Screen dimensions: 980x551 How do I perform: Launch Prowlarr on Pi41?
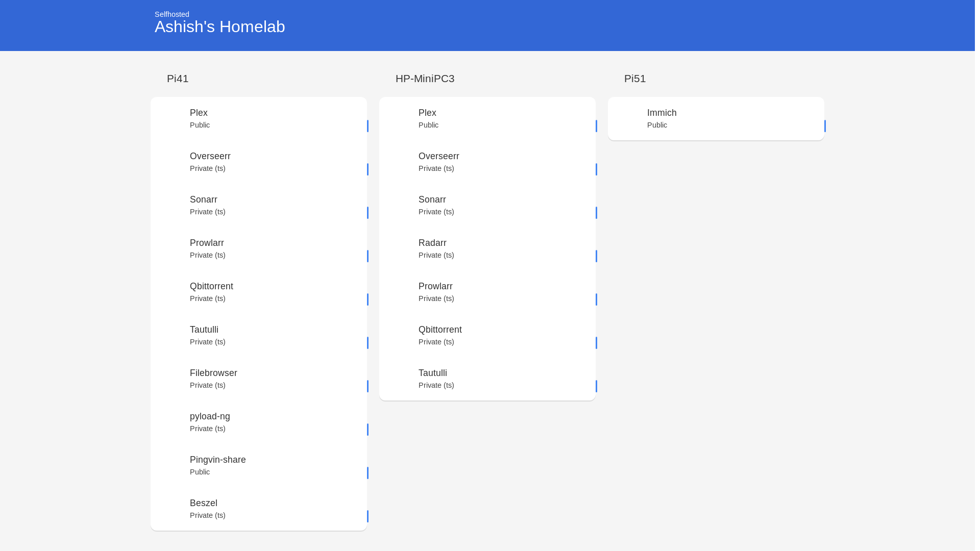pyautogui.click(x=259, y=248)
